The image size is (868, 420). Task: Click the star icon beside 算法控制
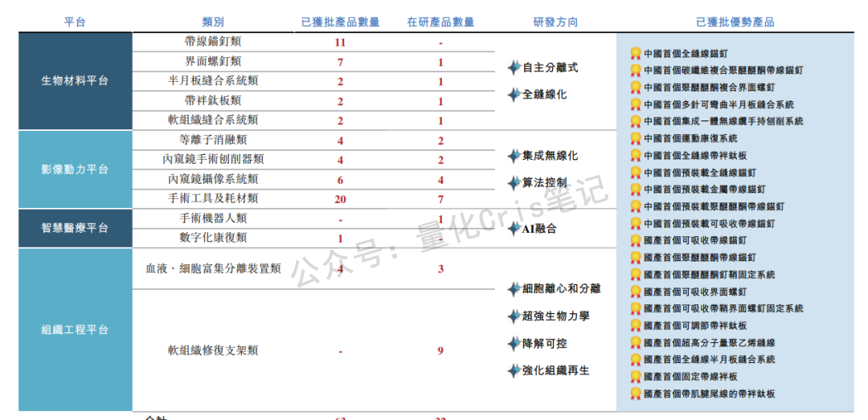(x=514, y=182)
